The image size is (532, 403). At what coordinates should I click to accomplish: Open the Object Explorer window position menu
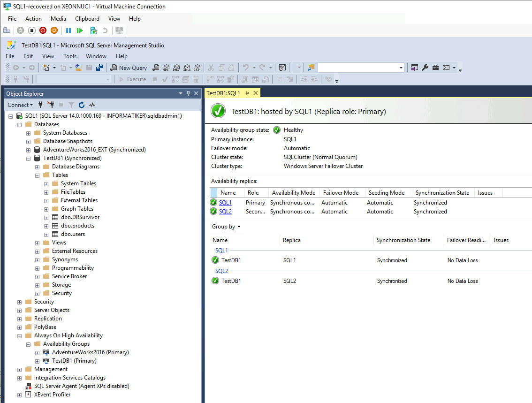tap(181, 94)
